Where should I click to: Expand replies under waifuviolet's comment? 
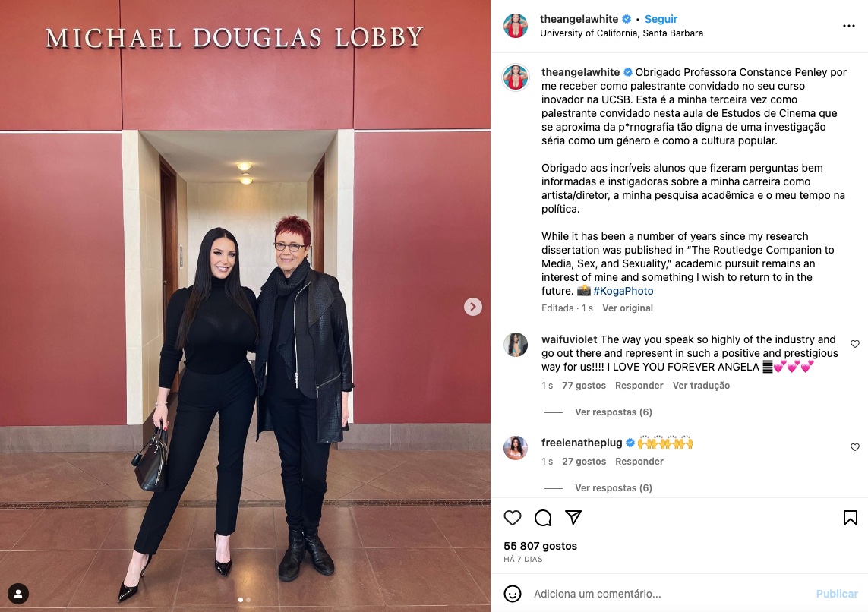[614, 412]
